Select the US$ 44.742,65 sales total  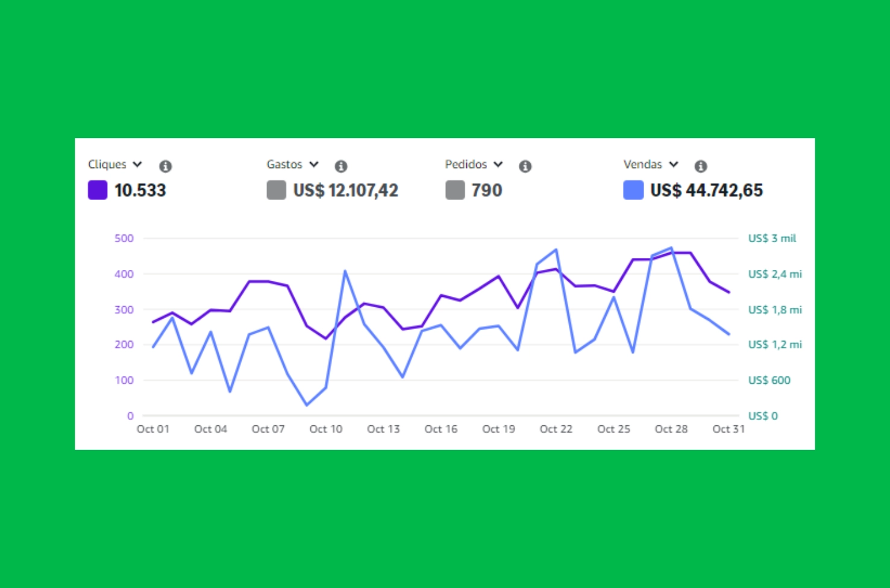pyautogui.click(x=706, y=190)
